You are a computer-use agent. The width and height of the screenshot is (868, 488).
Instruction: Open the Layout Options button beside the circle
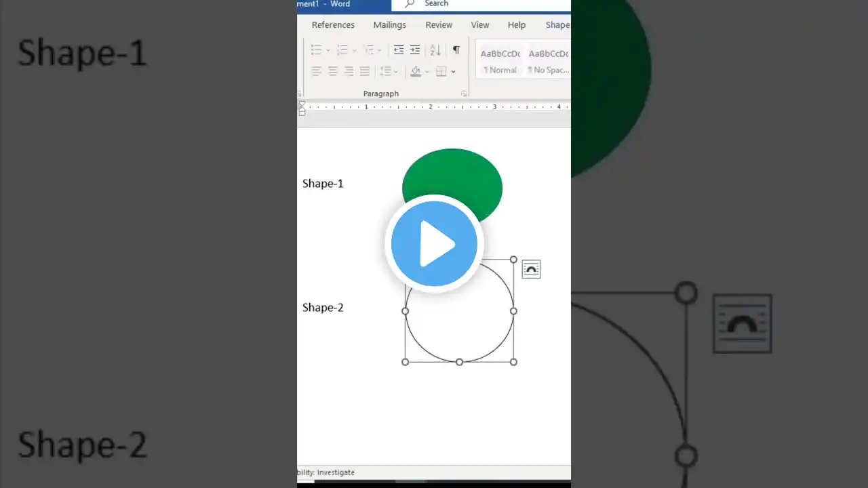[531, 269]
